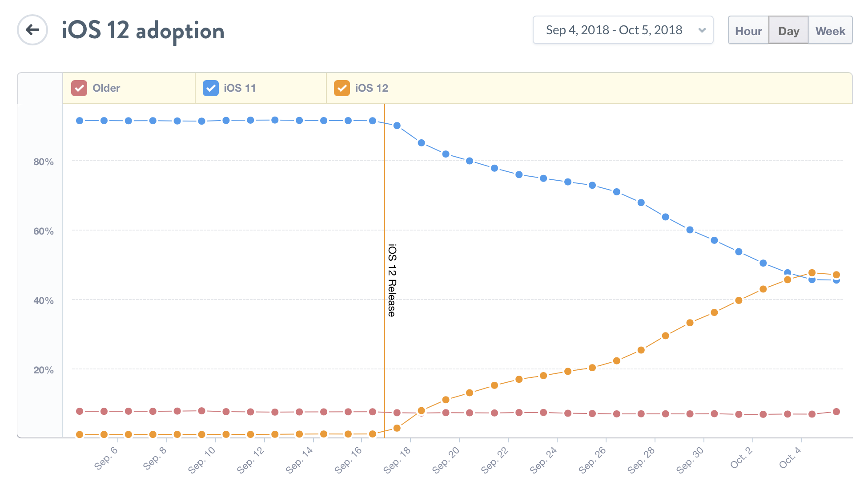This screenshot has height=486, width=868.
Task: Click the last red Older data point
Action: point(836,412)
